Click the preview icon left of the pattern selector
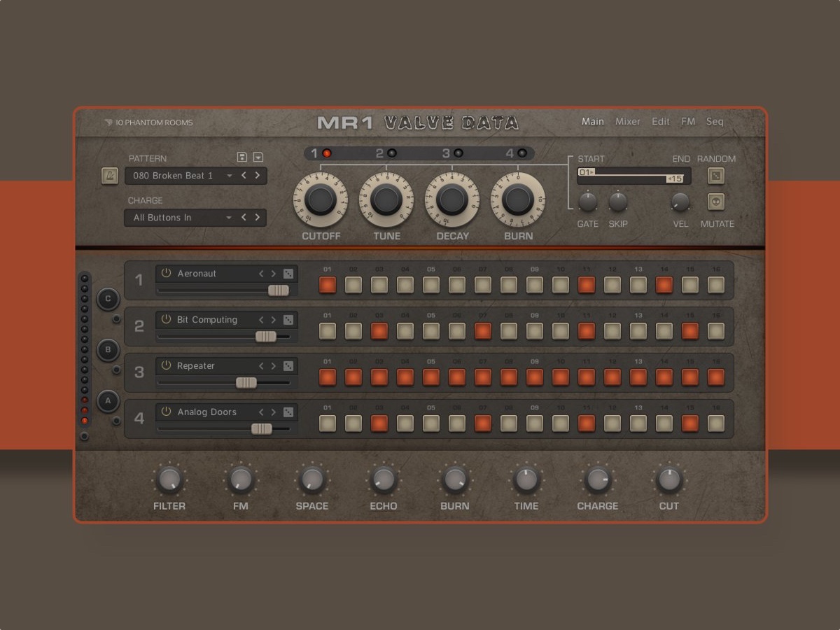This screenshot has width=840, height=630. [x=110, y=176]
